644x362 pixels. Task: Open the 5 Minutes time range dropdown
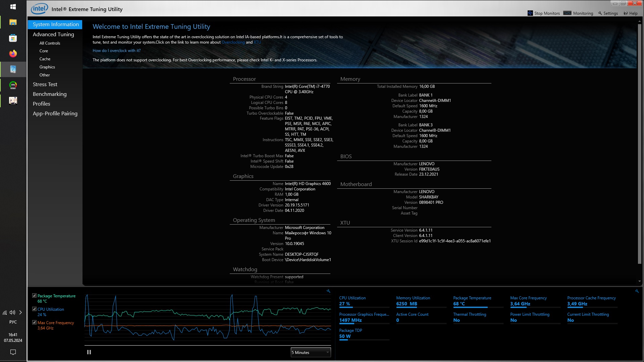pos(311,352)
